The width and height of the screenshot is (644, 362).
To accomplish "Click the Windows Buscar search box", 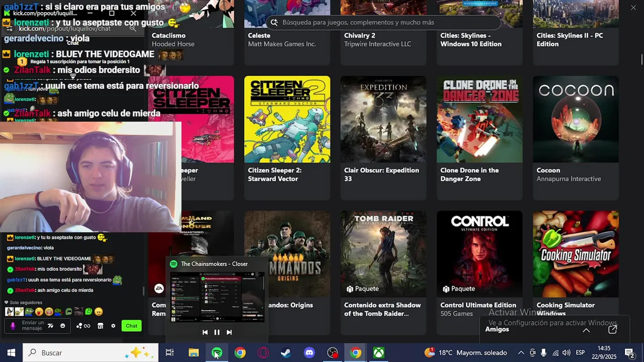I will pos(91,353).
